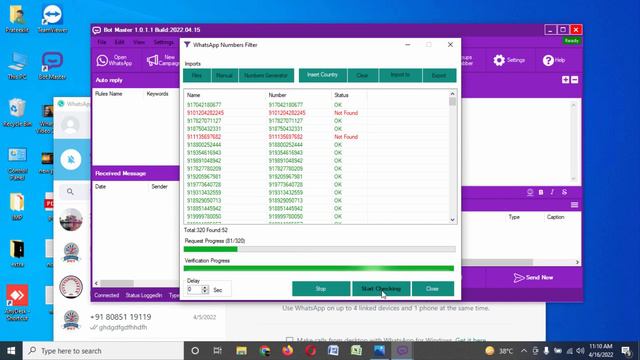Toggle the WhatsApp desktop calls checkbox
This screenshot has width=640, height=360.
289,340
